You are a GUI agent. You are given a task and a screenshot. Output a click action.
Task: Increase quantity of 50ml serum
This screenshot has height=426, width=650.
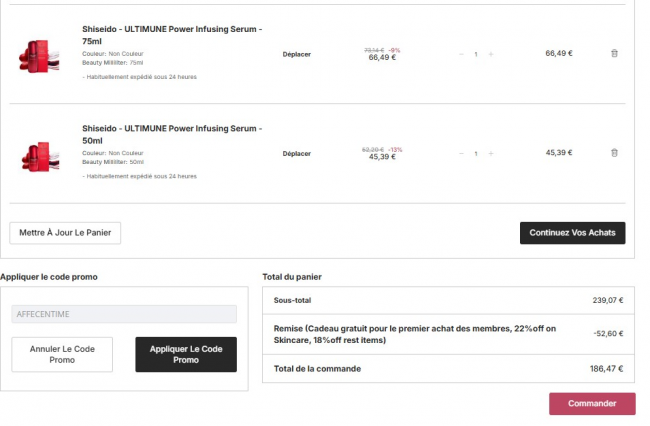click(x=491, y=154)
